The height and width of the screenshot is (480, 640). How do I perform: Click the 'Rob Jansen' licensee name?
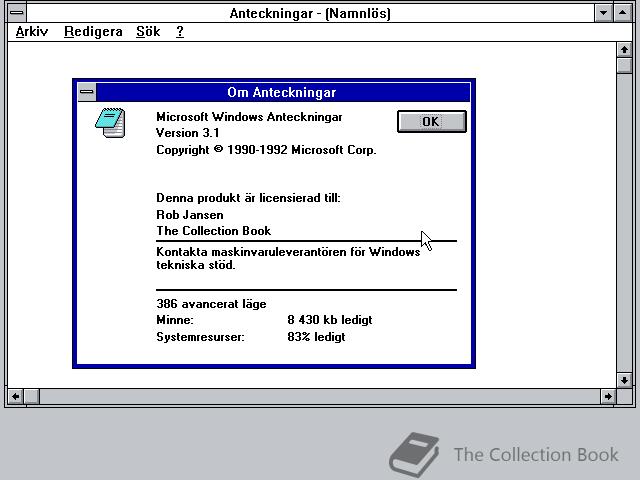coord(190,215)
